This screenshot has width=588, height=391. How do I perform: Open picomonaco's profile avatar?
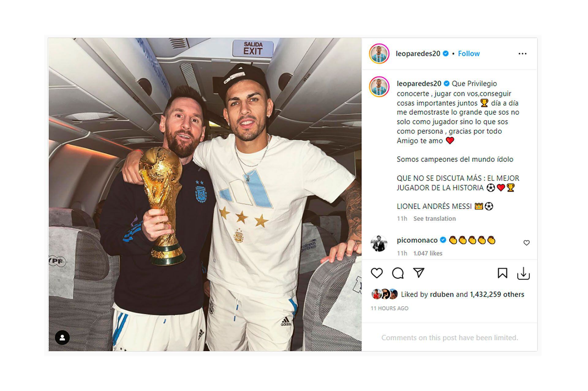point(379,243)
